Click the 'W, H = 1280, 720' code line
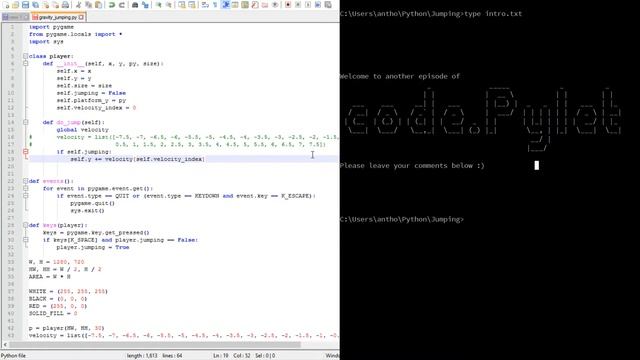This screenshot has width=640, height=360. point(56,262)
